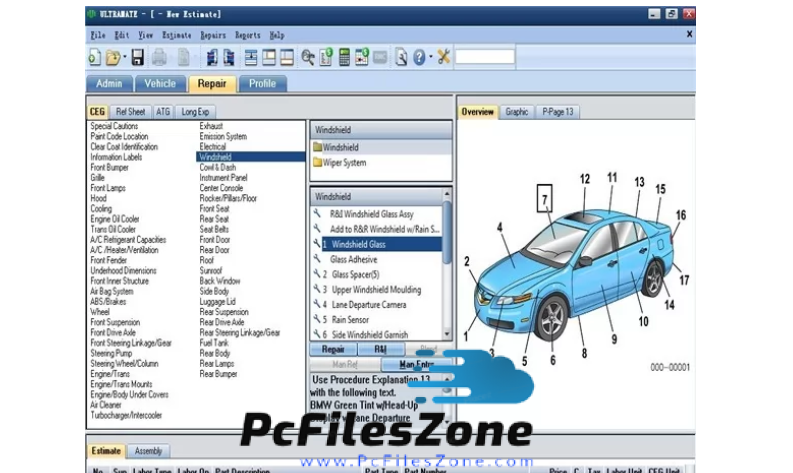This screenshot has width=793, height=473.
Task: Select 'Electrical' in category list
Action: tap(212, 147)
